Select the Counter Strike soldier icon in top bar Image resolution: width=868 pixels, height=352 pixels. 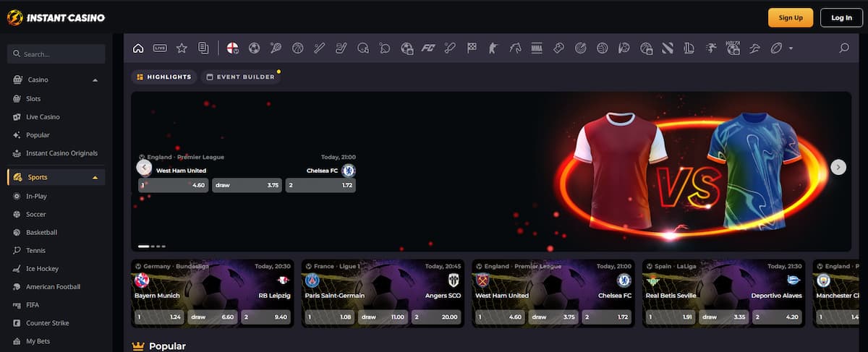[x=493, y=48]
